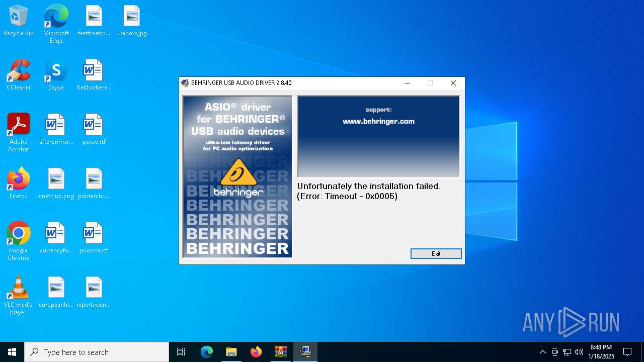Select usahow.jpg file on desktop
This screenshot has width=644, height=362.
pos(131,21)
